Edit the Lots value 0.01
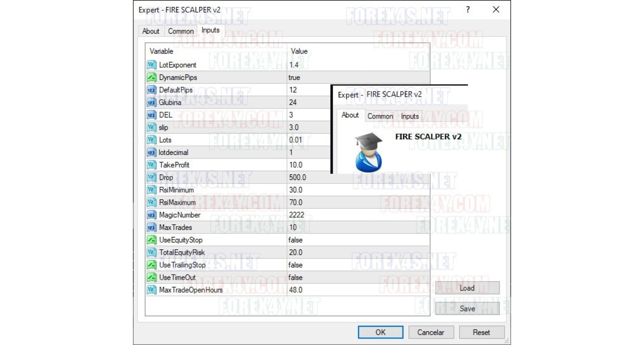 (297, 140)
